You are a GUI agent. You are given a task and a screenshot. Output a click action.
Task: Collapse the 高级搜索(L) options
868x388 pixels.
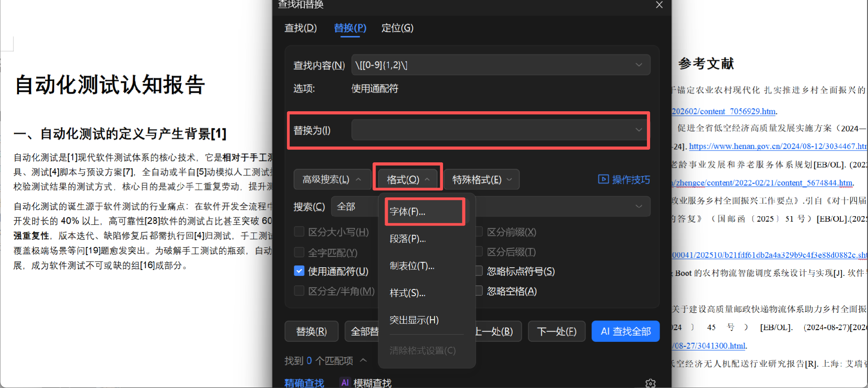332,180
